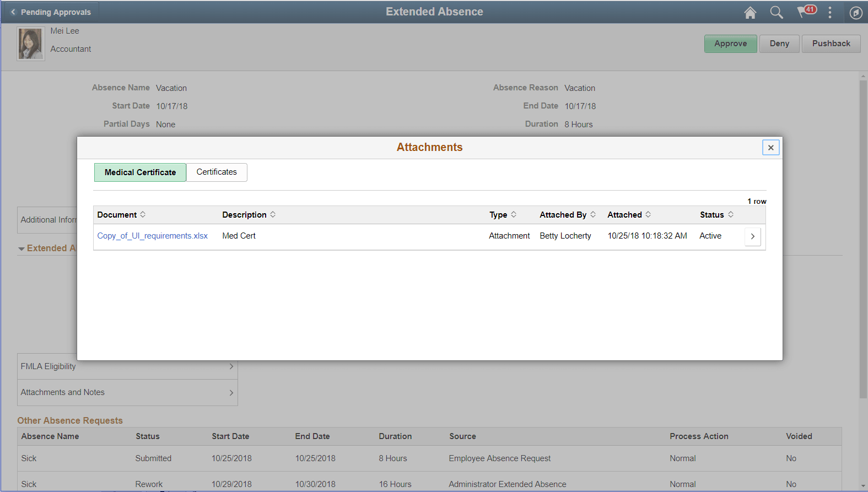868x492 pixels.
Task: Click the 'Attachment' type cell
Action: 509,236
